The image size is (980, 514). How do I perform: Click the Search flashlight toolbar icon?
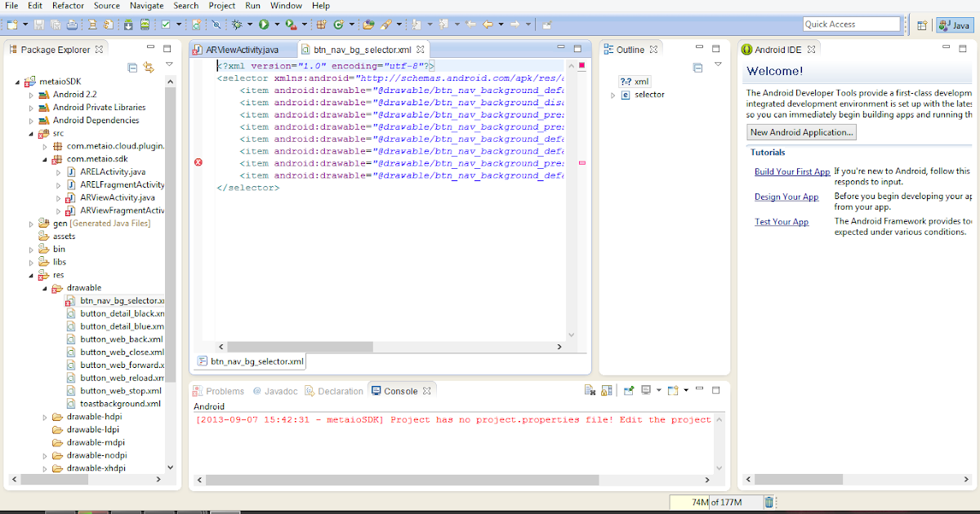coord(385,24)
